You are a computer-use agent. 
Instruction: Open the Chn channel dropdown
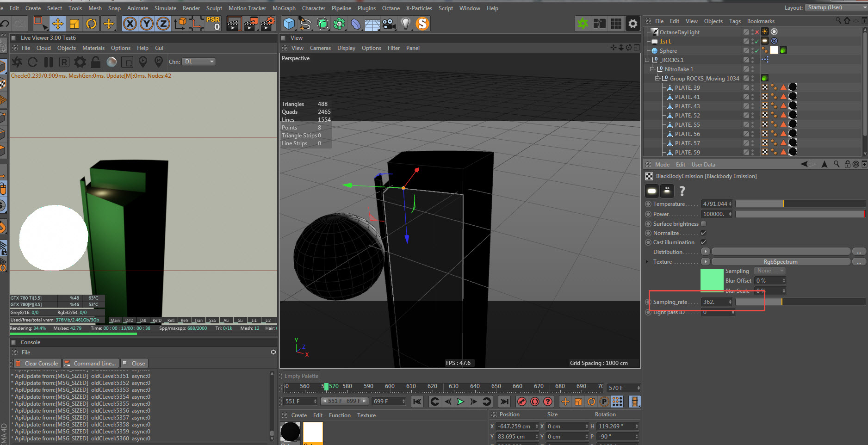(x=199, y=62)
